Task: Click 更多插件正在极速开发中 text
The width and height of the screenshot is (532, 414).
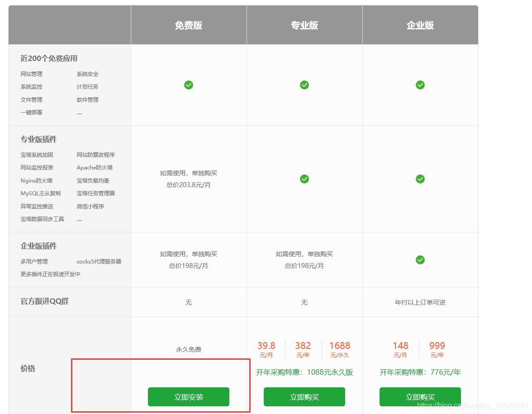Action: [50, 274]
